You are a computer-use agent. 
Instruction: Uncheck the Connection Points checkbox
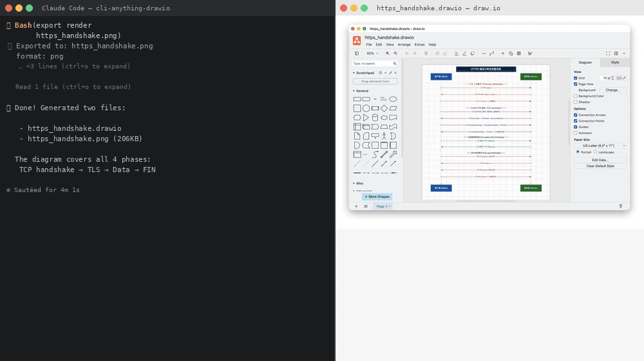[x=575, y=121]
